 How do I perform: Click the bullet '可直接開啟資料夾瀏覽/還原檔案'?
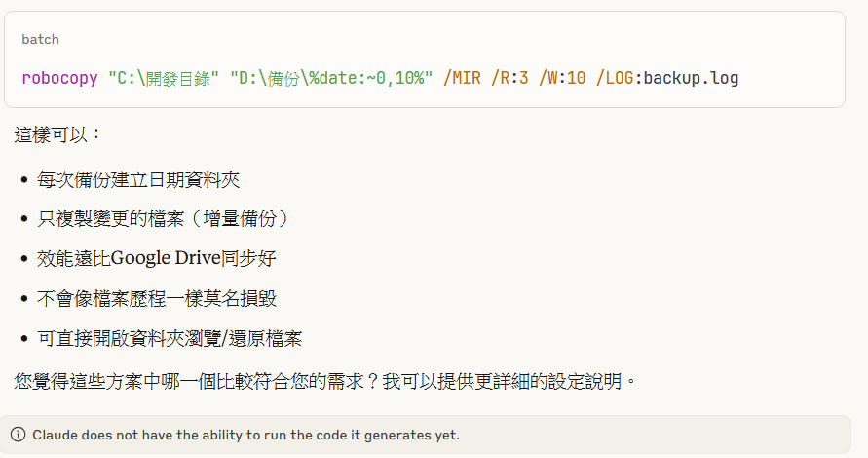170,338
